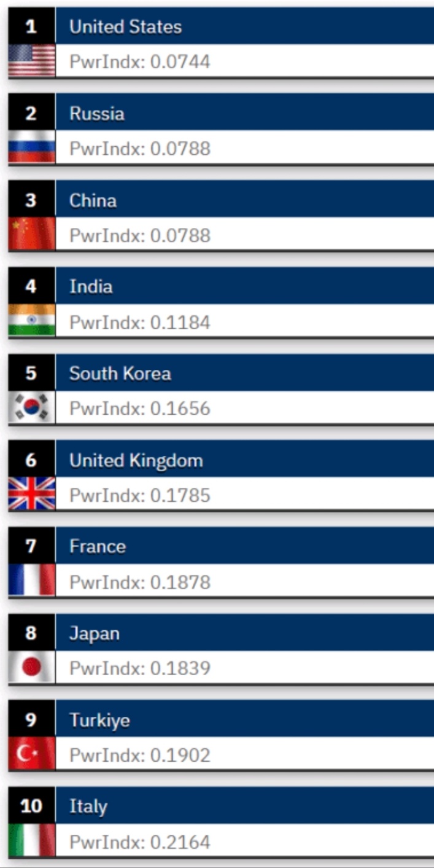
Task: Click the Turkiye flag icon
Action: pos(32,754)
